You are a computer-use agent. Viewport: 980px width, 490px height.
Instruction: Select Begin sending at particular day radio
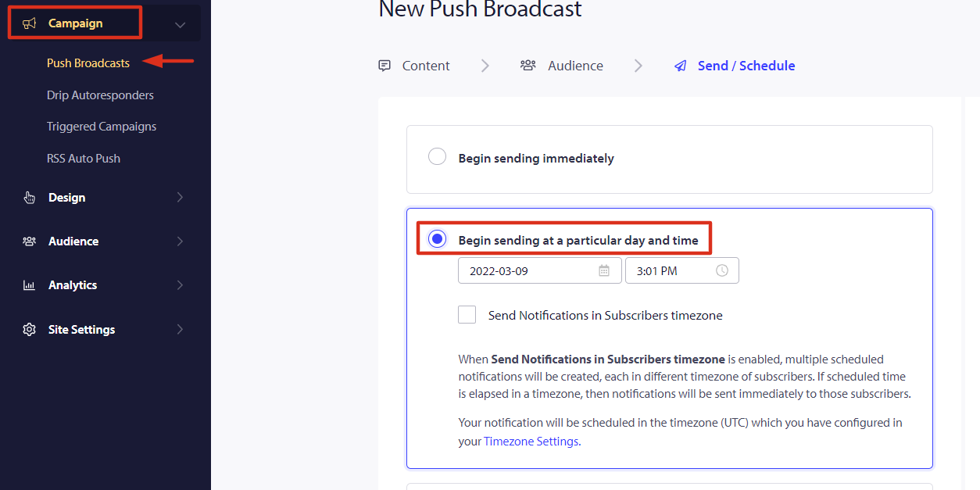437,238
